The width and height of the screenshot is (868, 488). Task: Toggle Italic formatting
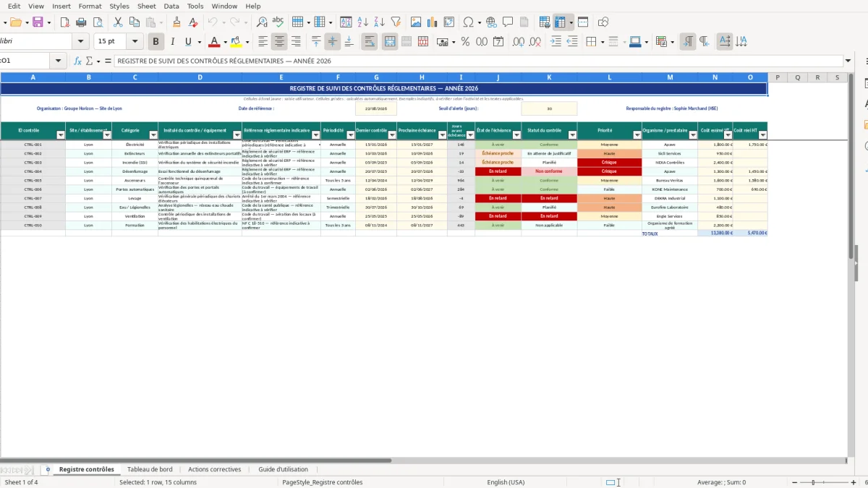pos(172,42)
